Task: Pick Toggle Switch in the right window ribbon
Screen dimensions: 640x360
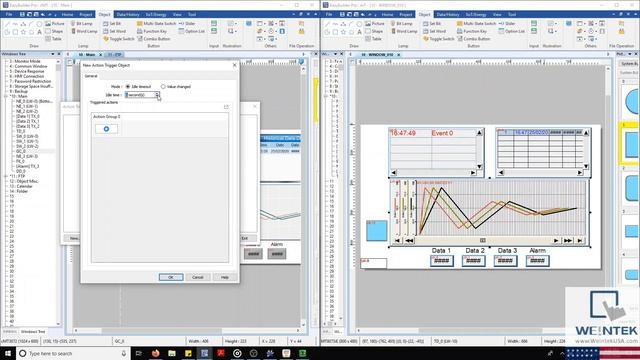Action: coord(438,39)
